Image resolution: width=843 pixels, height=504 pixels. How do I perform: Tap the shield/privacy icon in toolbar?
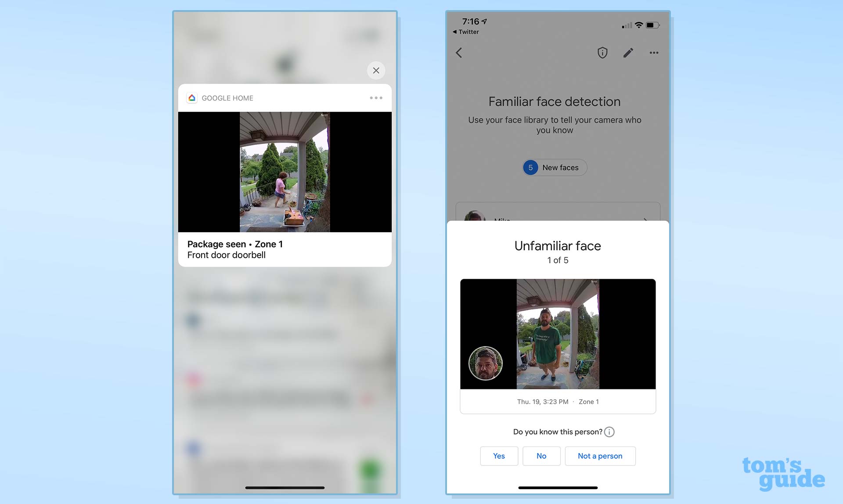tap(602, 53)
